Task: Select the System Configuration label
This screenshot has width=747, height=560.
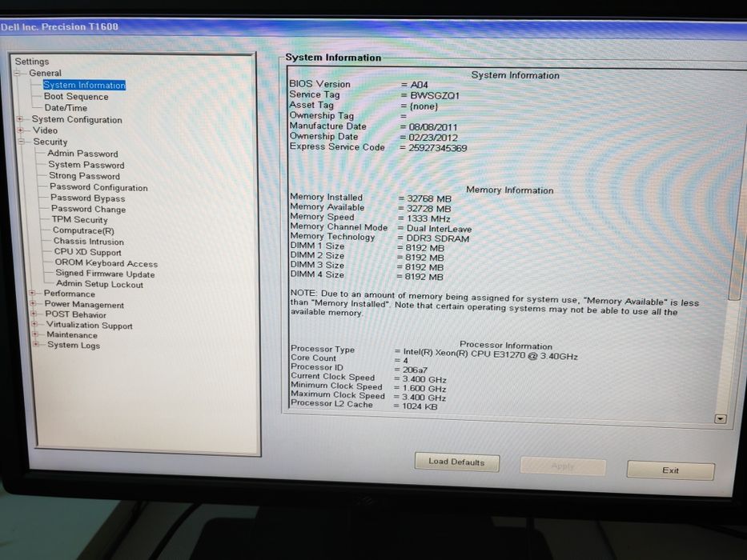Action: point(77,119)
